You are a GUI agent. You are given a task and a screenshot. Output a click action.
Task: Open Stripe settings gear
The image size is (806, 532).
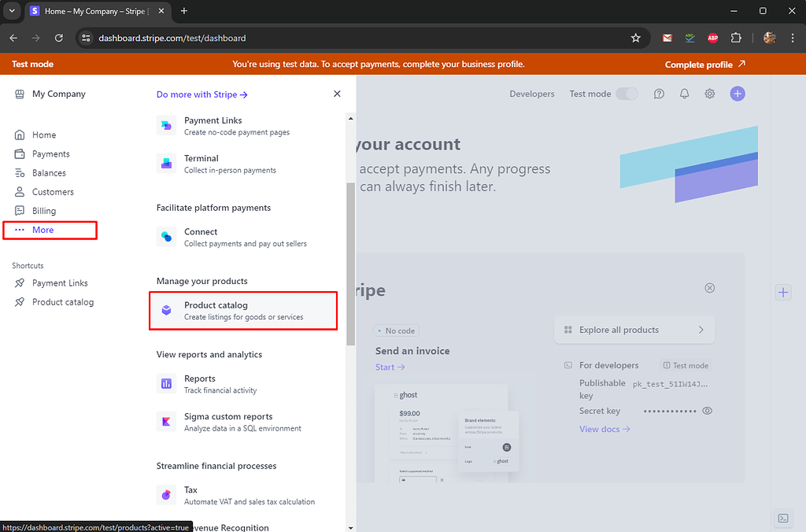click(x=710, y=94)
